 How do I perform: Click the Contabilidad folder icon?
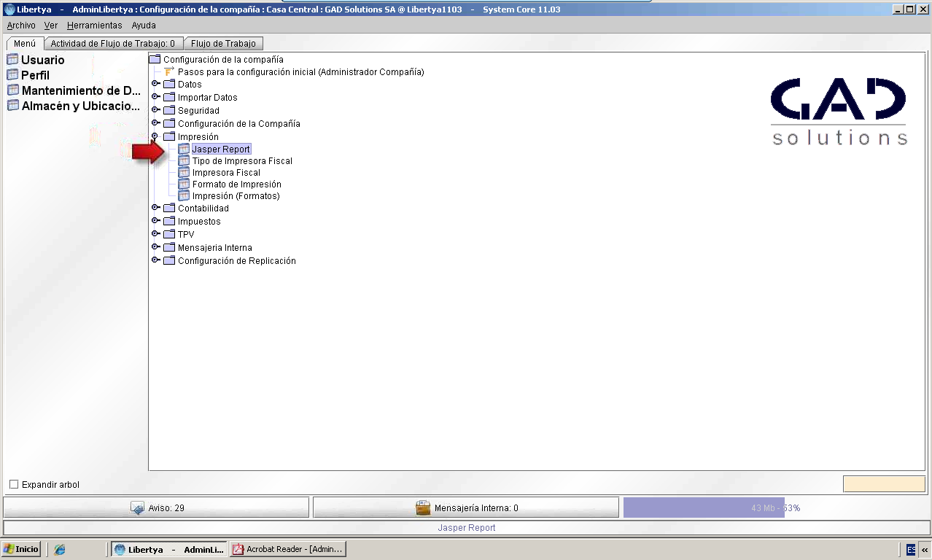click(x=169, y=209)
